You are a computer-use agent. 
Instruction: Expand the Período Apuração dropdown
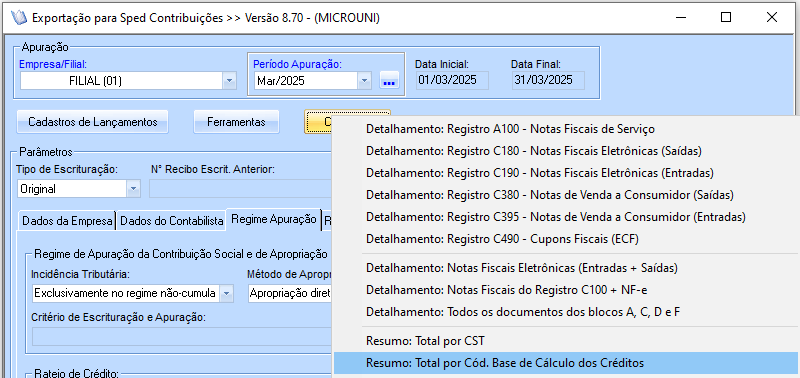click(364, 81)
